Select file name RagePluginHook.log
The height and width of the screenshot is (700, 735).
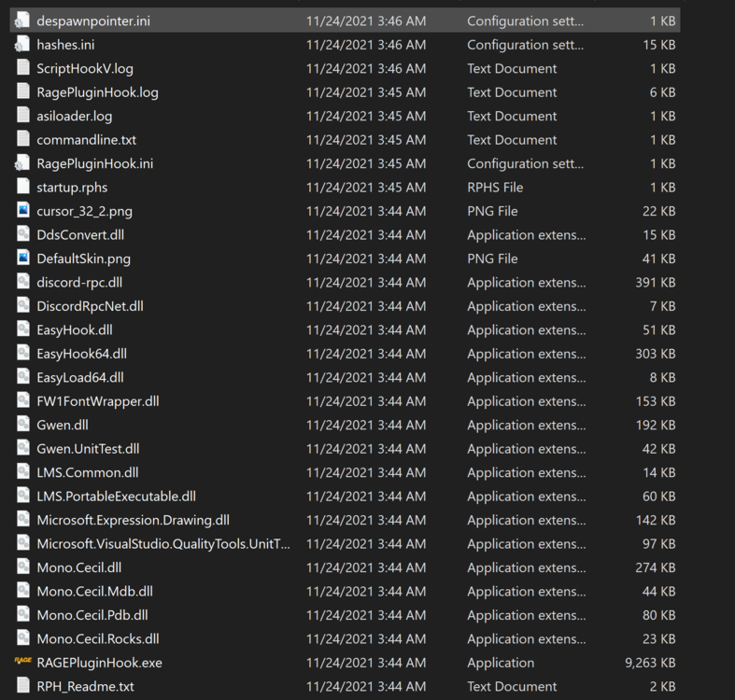click(97, 92)
